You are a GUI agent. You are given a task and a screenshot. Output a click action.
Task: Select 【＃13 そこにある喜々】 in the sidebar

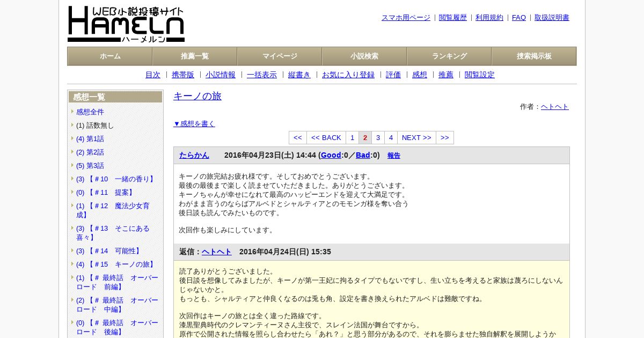coord(113,233)
